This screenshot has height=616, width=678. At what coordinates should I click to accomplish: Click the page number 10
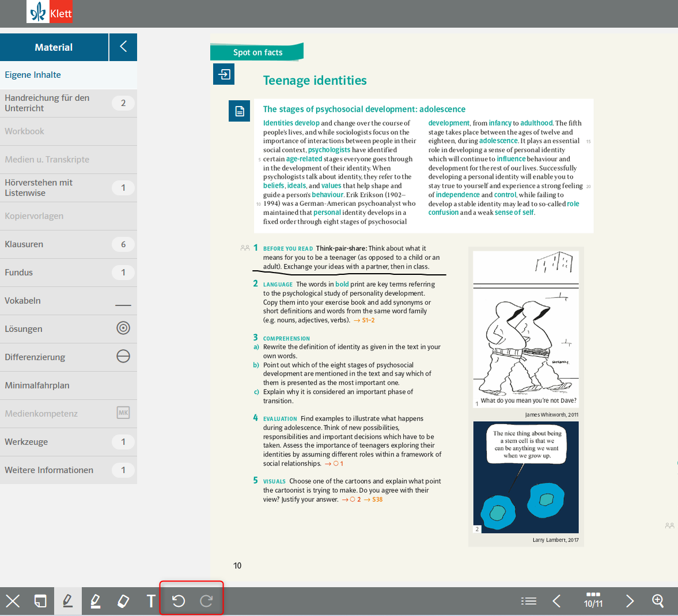pyautogui.click(x=237, y=565)
